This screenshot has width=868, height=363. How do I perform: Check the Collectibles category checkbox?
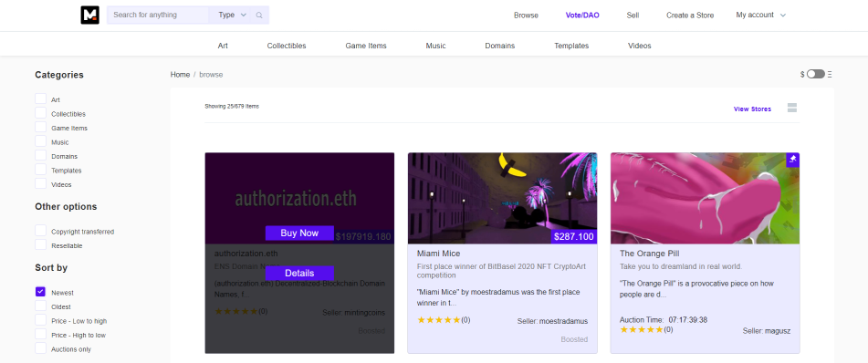pyautogui.click(x=40, y=113)
